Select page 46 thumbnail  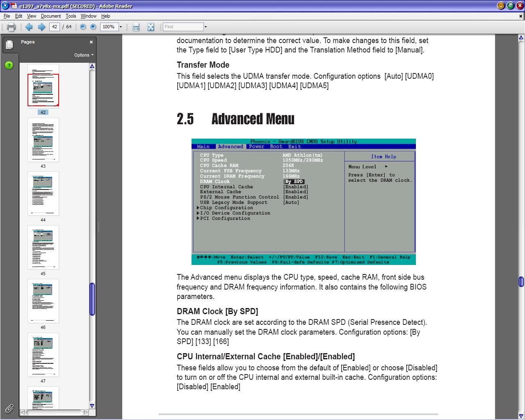point(43,301)
